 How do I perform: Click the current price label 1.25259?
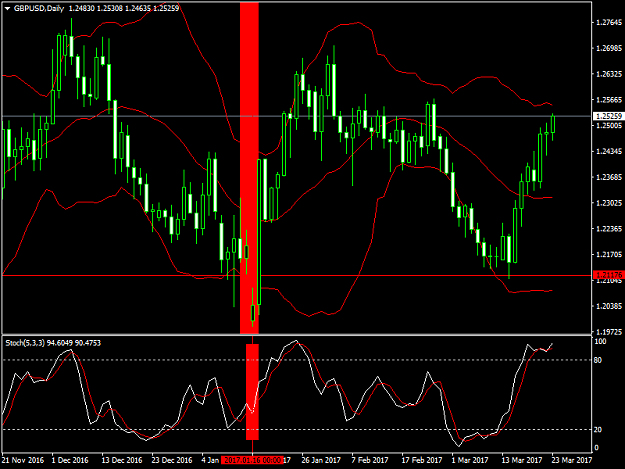point(609,116)
